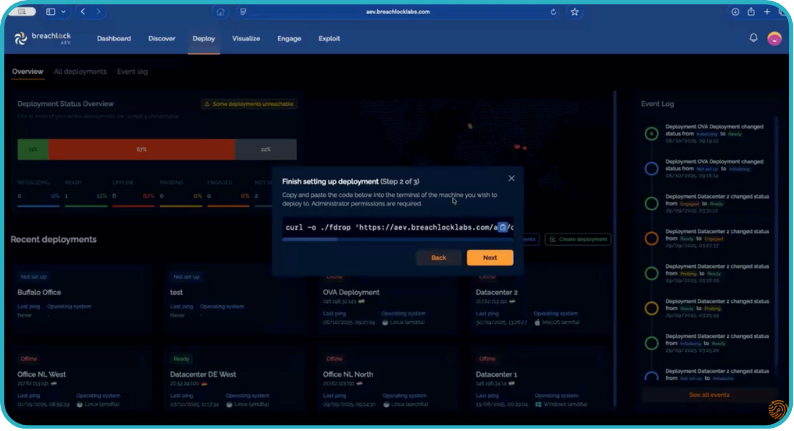Switch to the All deployments tab
Viewport: 794px width, 431px height.
(x=80, y=71)
